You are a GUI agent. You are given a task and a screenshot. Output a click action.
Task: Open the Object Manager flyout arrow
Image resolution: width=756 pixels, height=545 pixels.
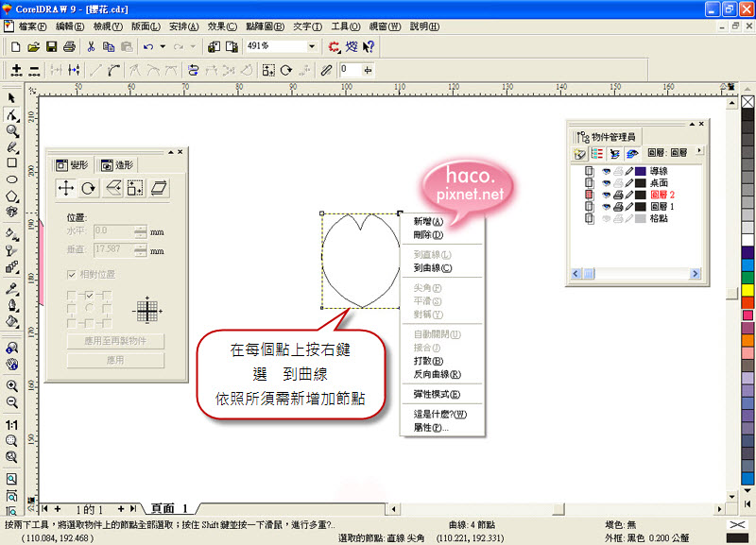699,151
